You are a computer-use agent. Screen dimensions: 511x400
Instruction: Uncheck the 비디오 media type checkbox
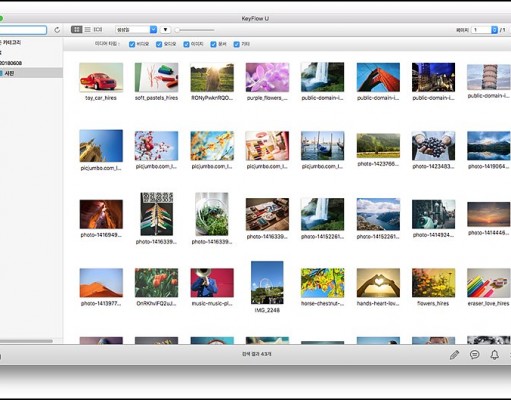point(132,44)
